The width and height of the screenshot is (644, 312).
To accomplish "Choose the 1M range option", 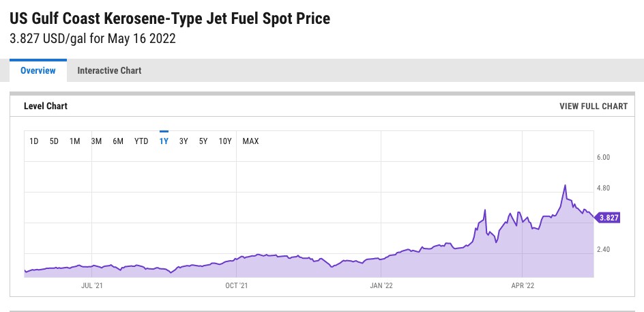I will (x=75, y=141).
